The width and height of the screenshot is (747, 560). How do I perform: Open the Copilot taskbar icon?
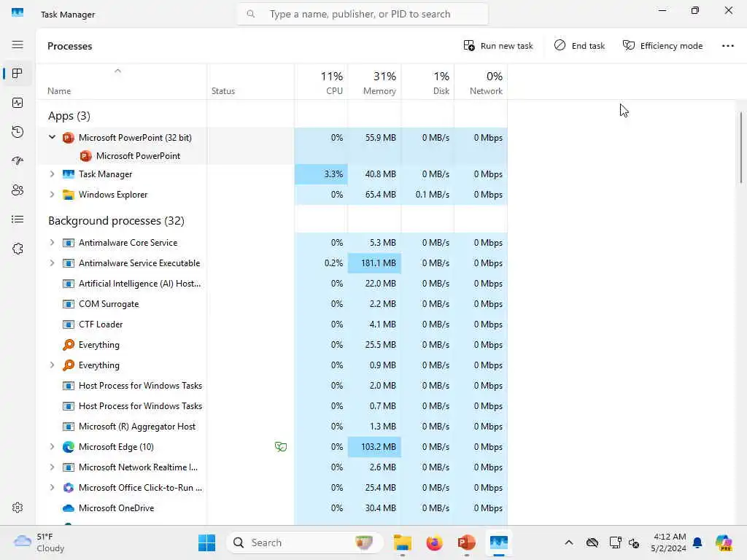click(724, 542)
